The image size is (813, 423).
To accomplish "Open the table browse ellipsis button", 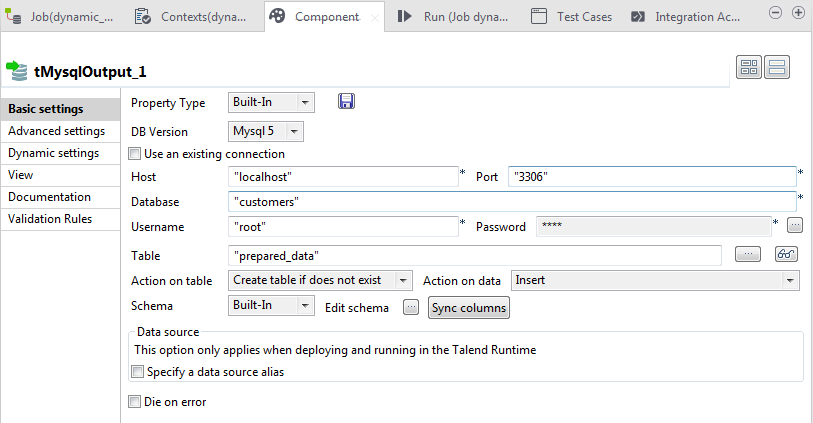I will [747, 254].
